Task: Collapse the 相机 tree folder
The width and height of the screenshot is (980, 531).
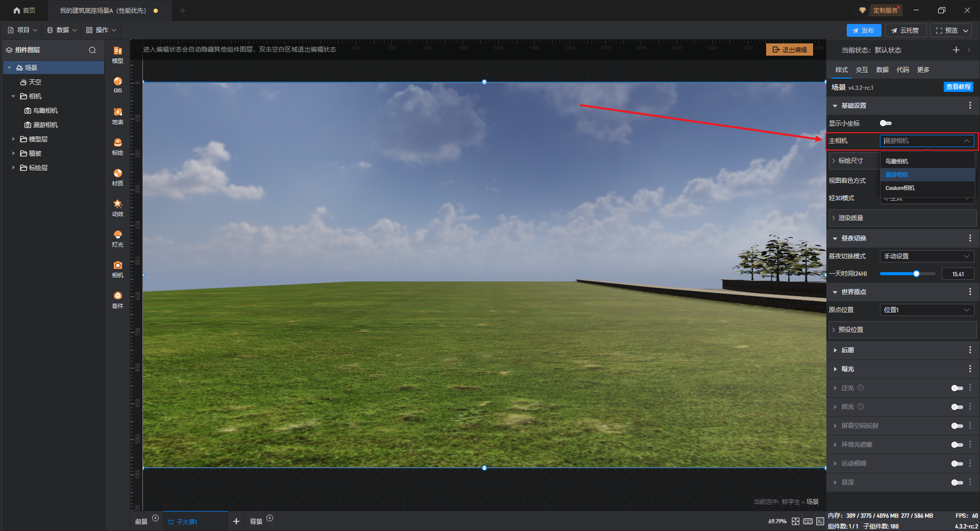Action: pos(13,96)
